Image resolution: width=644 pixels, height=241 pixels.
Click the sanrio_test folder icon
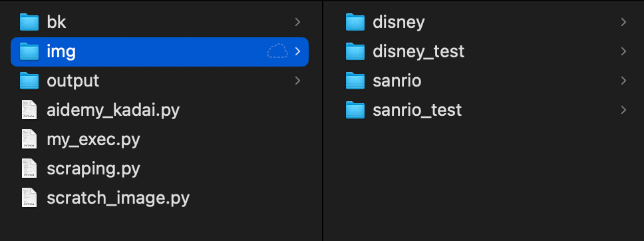355,110
